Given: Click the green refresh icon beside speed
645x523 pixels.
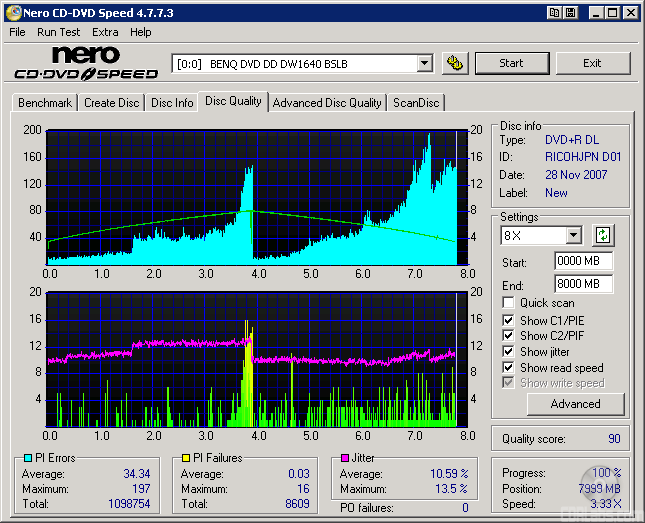Looking at the screenshot, I should (603, 236).
